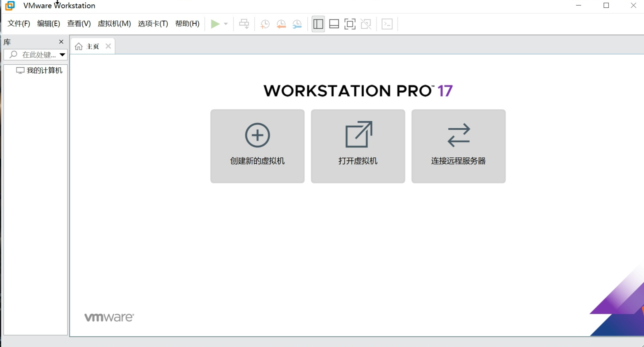The image size is (644, 347).
Task: Toggle the Unity mode toolbar icon
Action: 366,24
